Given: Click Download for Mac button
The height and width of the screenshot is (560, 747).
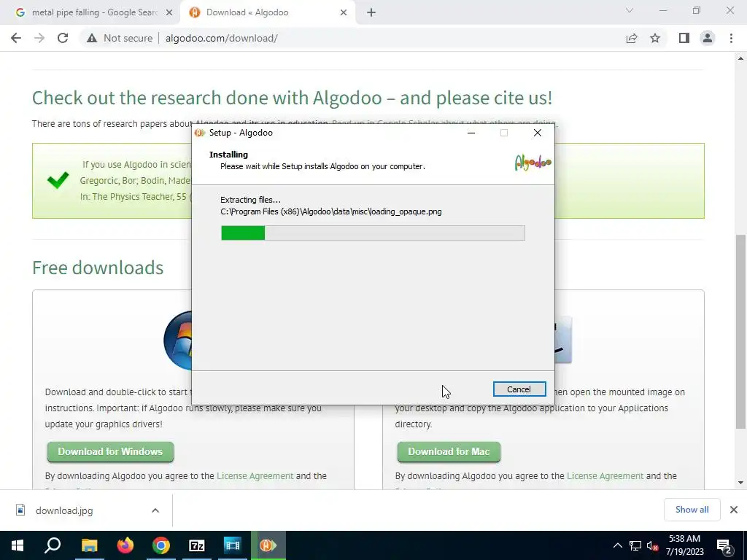Looking at the screenshot, I should [449, 451].
